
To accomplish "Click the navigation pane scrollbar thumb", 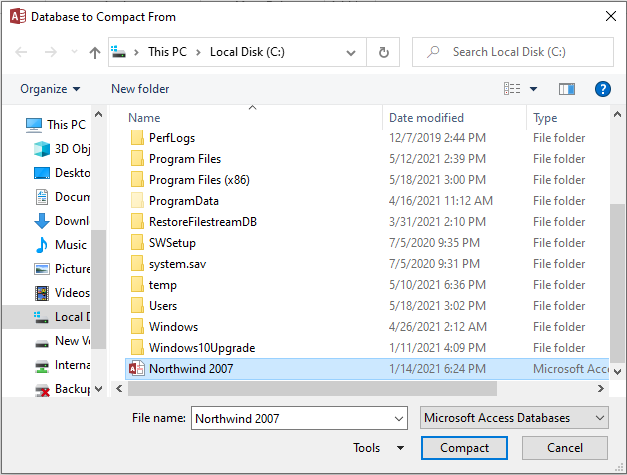I will (x=98, y=289).
